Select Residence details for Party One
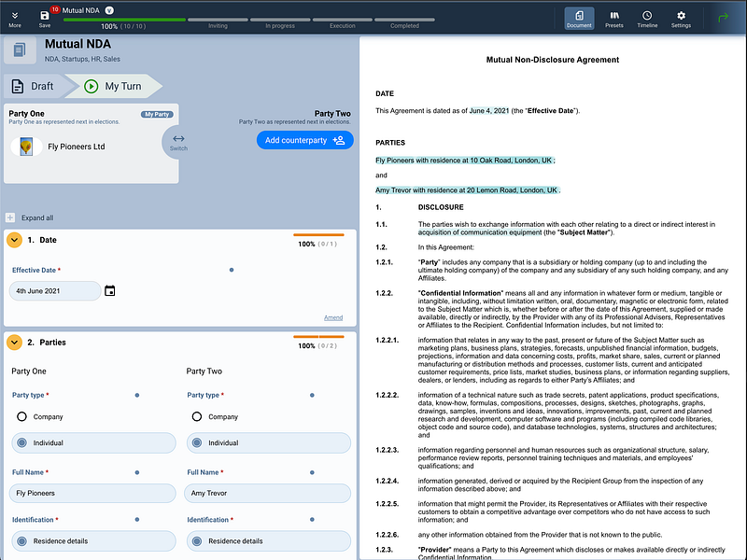Screen dimensions: 747x560 coord(93,541)
